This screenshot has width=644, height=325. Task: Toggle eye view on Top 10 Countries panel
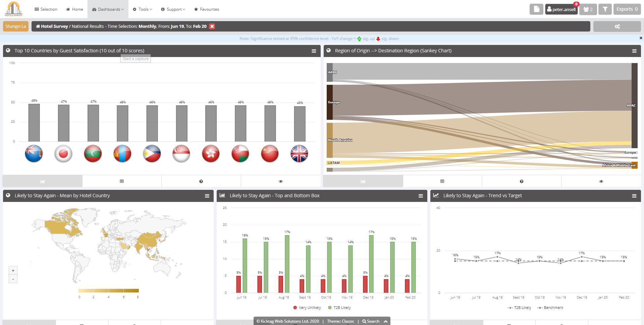[x=281, y=181]
